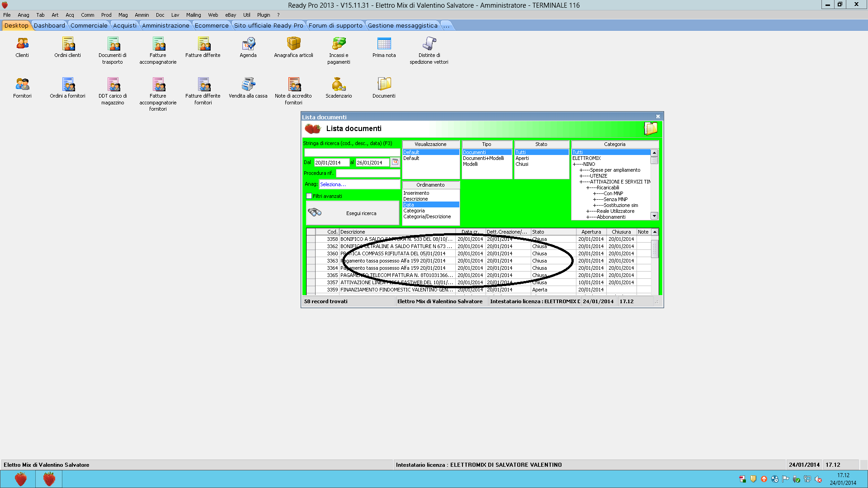Click folder icon in Lista documenti header

coord(651,129)
